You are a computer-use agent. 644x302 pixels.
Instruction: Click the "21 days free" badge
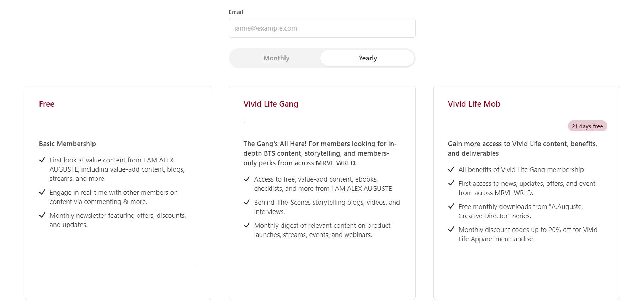pos(587,126)
